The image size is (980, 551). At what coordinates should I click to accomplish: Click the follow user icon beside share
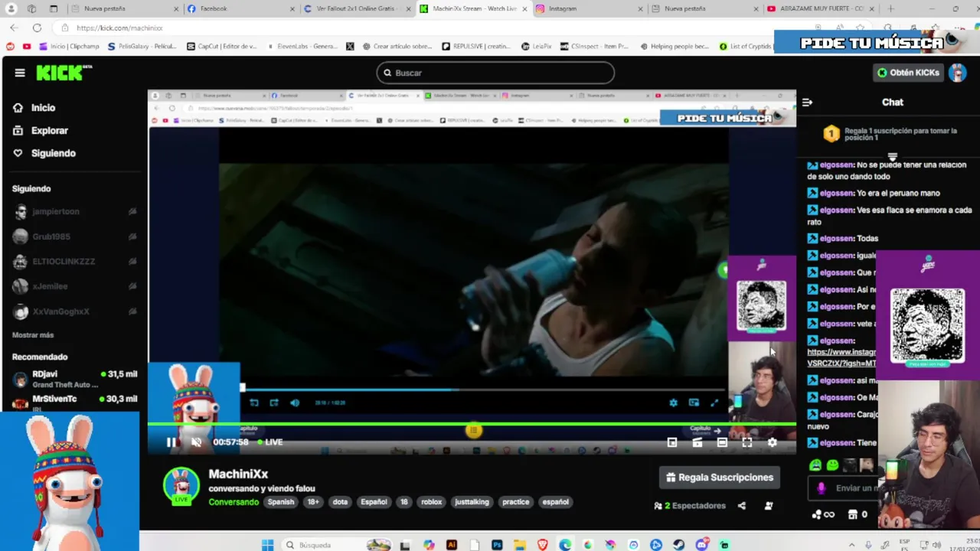click(769, 506)
